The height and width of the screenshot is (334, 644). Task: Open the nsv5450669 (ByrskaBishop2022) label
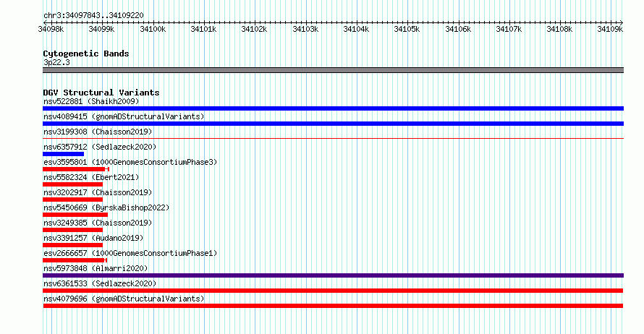click(x=106, y=207)
